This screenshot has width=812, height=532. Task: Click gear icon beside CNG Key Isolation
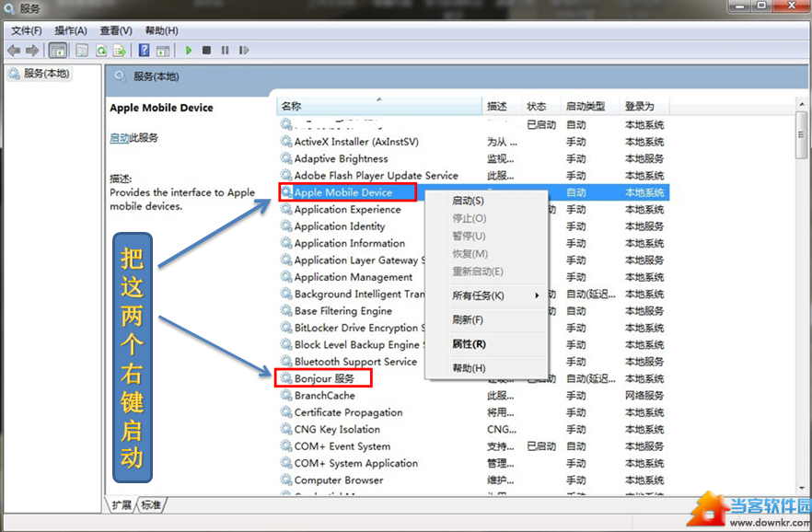[286, 429]
